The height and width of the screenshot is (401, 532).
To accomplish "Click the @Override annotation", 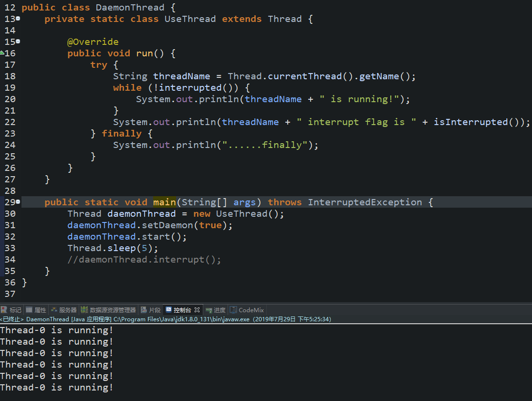I will tap(93, 42).
